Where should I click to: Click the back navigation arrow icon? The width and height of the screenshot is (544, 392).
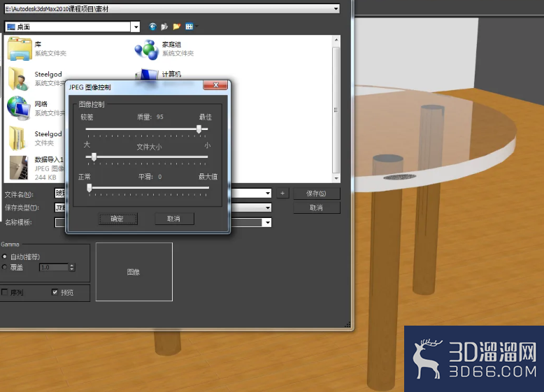[x=152, y=27]
